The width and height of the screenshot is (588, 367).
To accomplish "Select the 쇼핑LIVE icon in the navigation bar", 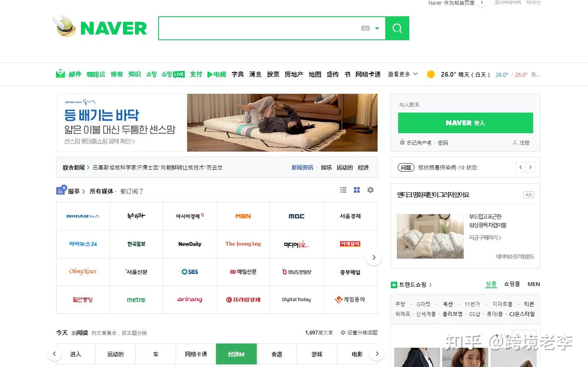I will pyautogui.click(x=173, y=74).
